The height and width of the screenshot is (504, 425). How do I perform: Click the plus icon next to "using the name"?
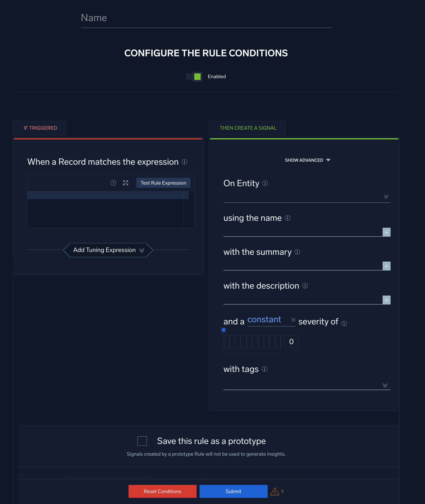click(387, 232)
